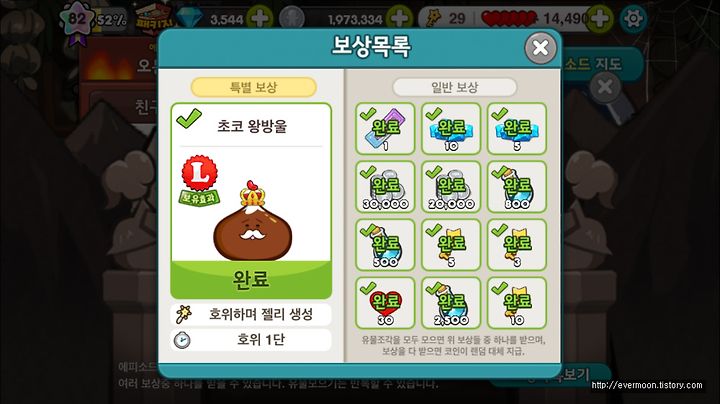Switch to the 일반 보상 tab
The height and width of the screenshot is (404, 720).
(454, 87)
